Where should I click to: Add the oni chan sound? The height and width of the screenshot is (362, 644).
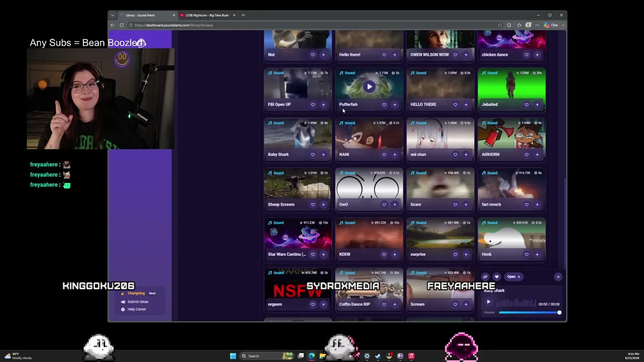(x=466, y=154)
